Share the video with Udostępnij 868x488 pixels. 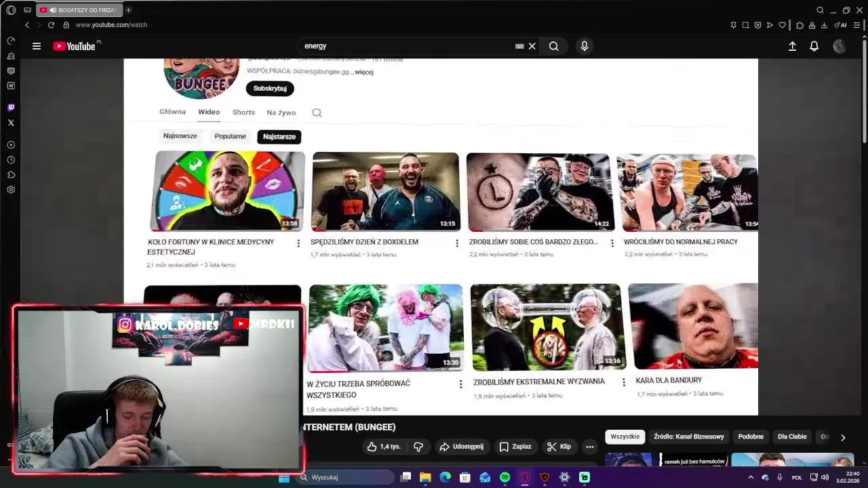[462, 447]
